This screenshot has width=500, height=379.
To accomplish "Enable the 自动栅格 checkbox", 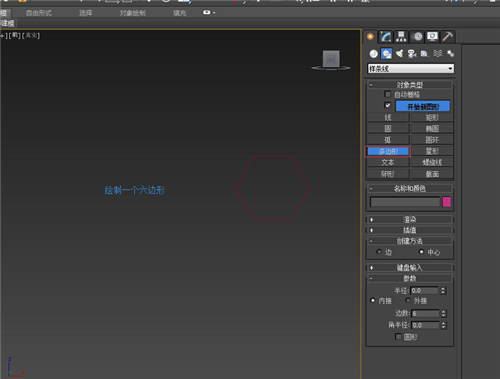I will tap(387, 94).
